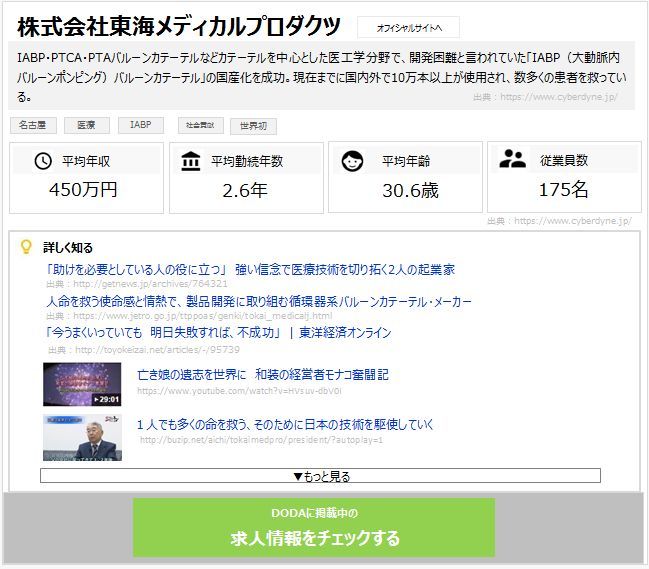649x569 pixels.
Task: Select the IABP tag
Action: tap(141, 125)
